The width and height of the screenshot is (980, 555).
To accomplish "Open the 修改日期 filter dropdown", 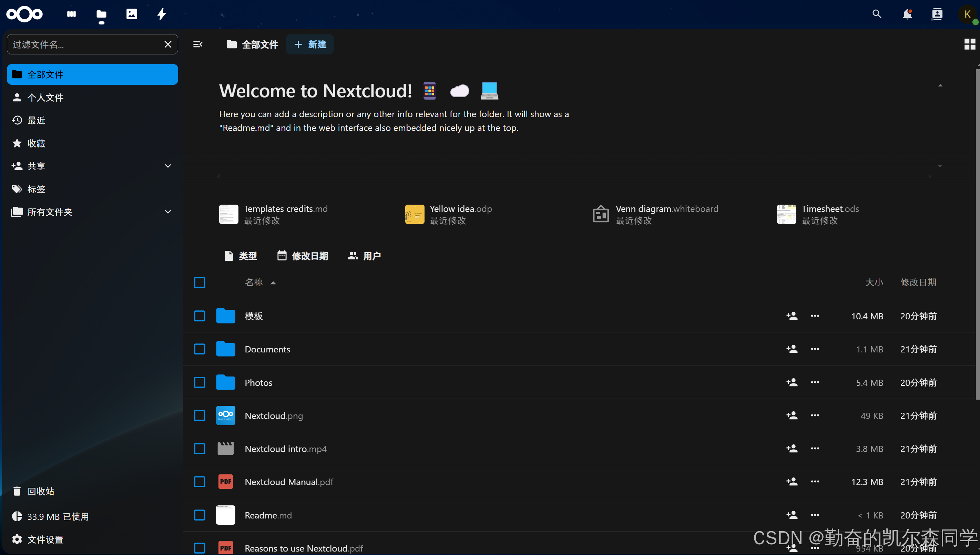I will coord(303,256).
